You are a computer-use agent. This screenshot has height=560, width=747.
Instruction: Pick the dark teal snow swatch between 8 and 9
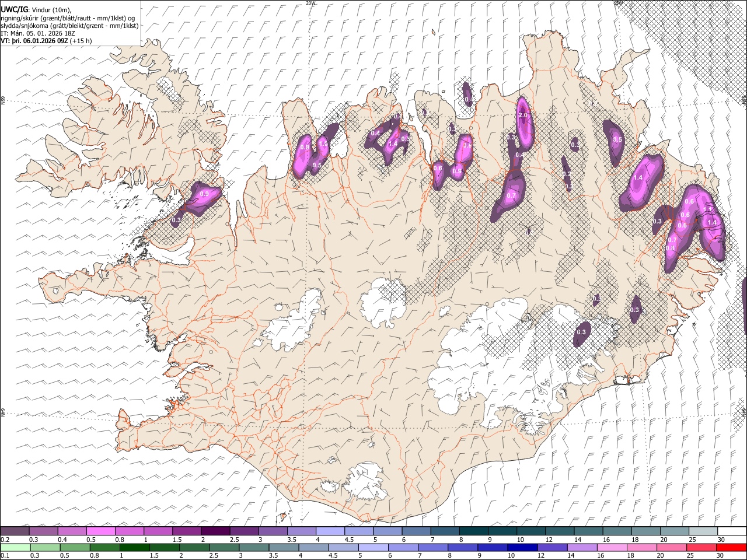473,531
